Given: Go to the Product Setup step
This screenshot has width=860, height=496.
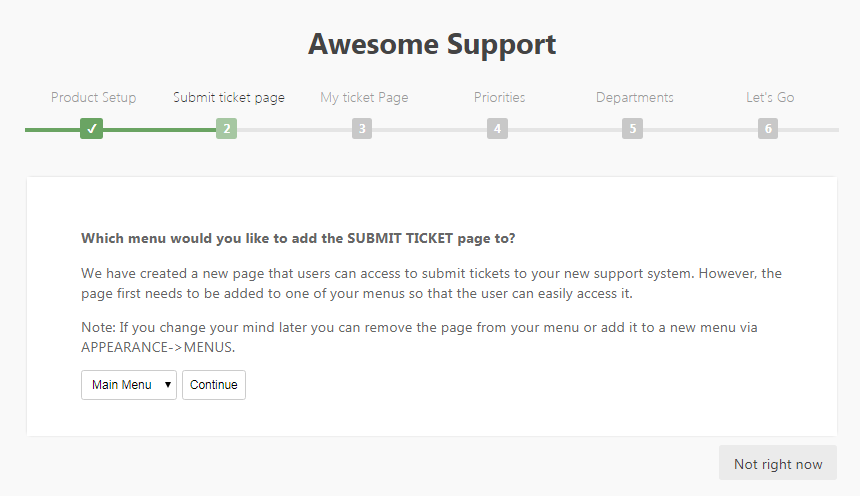Looking at the screenshot, I should point(94,98).
